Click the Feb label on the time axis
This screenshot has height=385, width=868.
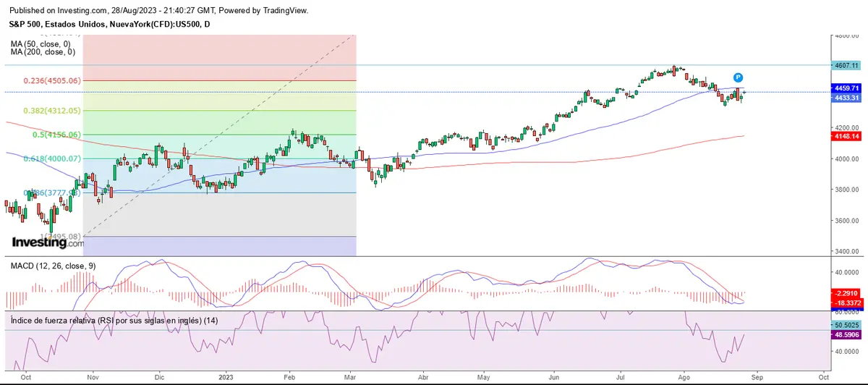pos(291,378)
